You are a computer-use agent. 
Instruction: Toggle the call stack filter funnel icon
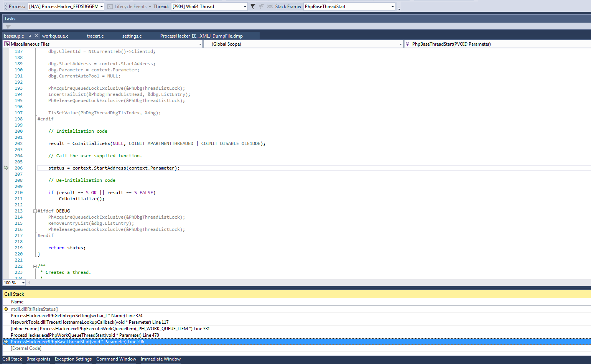tap(252, 7)
